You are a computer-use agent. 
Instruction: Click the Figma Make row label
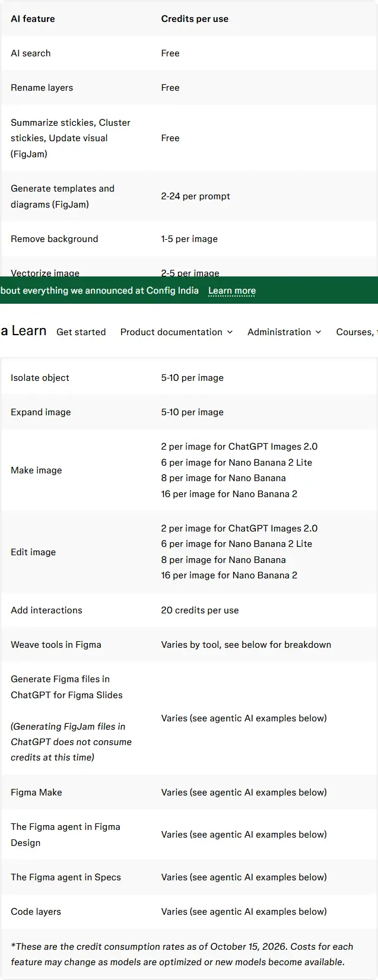pos(36,793)
